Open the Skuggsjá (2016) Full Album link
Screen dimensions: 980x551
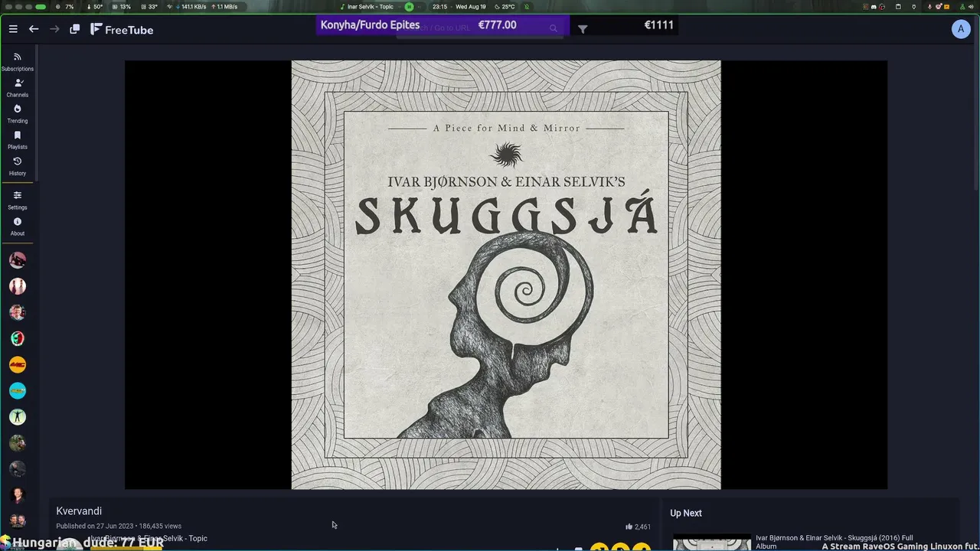[x=835, y=542]
